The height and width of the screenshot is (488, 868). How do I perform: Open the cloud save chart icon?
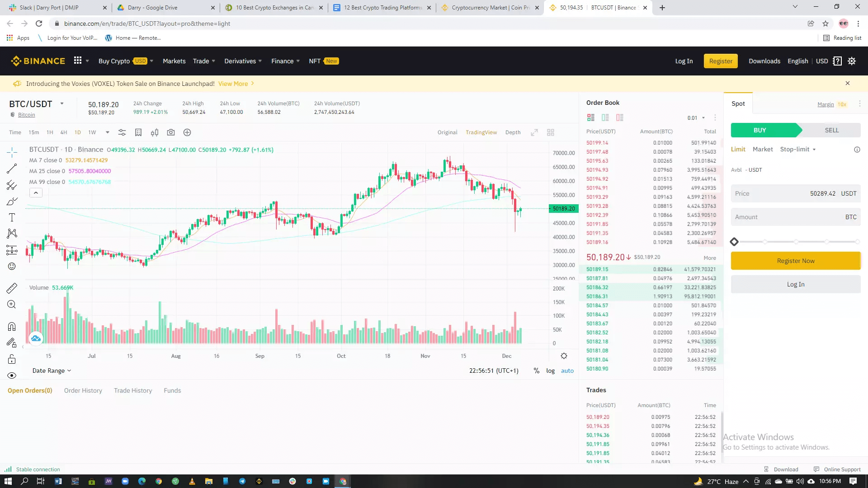[x=36, y=338]
